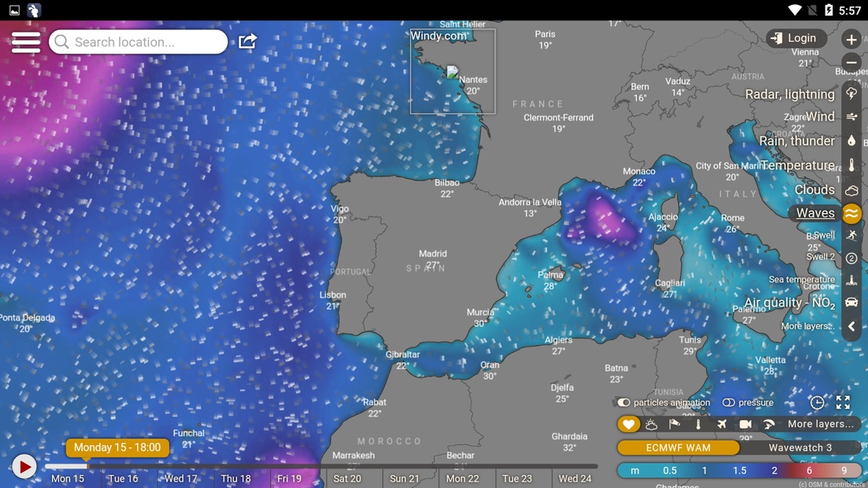Select the Rain, thunder droplet icon

tap(851, 141)
